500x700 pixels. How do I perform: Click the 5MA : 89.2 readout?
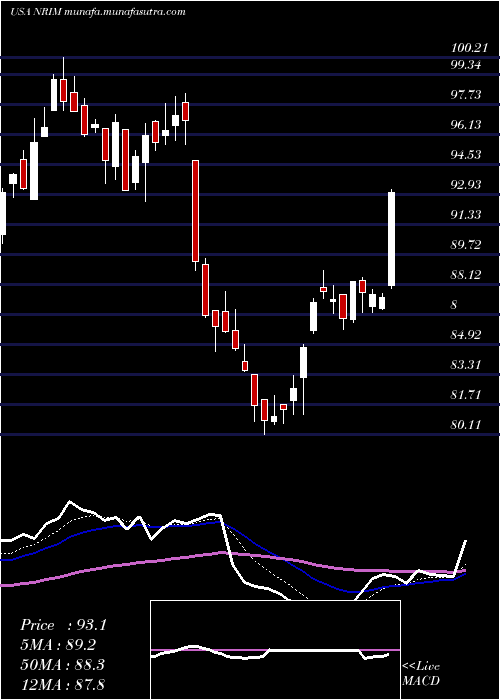(x=58, y=645)
